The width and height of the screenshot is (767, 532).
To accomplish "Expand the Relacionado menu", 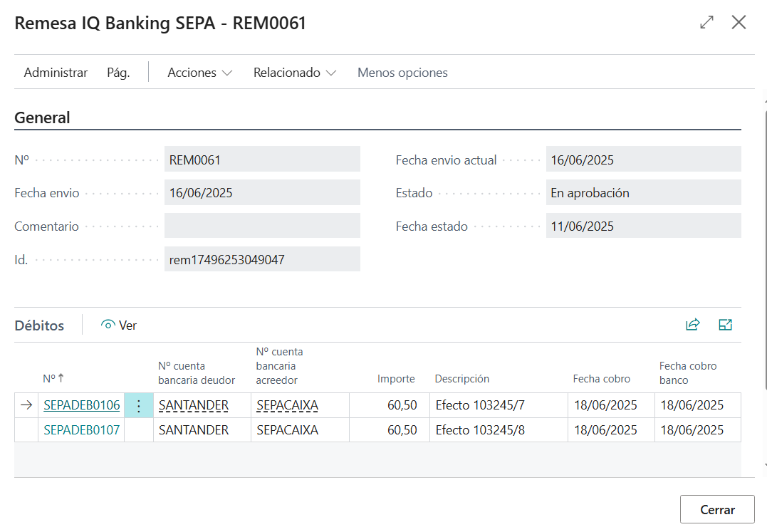I will tap(294, 73).
